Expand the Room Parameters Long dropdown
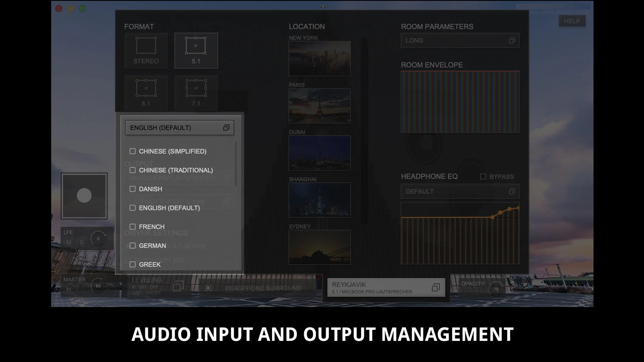This screenshot has width=644, height=362. coord(460,41)
